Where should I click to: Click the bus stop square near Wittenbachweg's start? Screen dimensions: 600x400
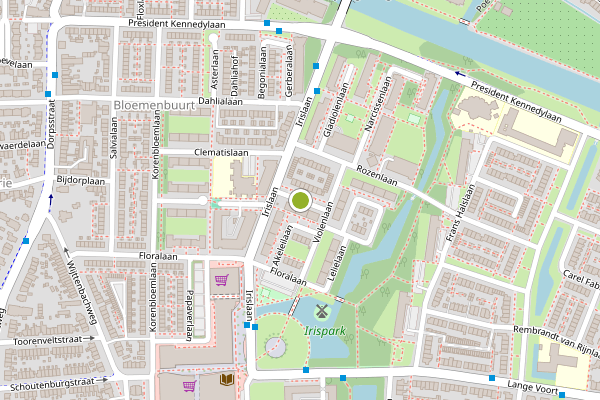point(26,241)
